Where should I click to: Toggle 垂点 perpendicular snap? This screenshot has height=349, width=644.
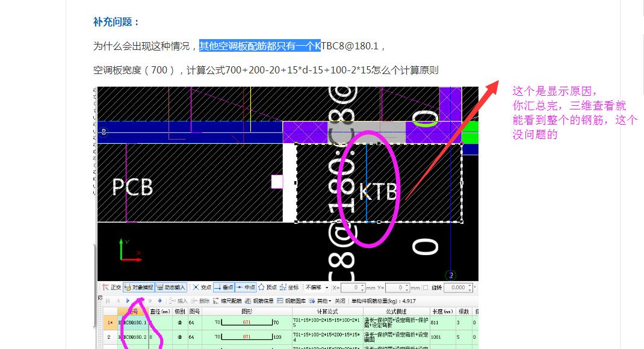(224, 288)
